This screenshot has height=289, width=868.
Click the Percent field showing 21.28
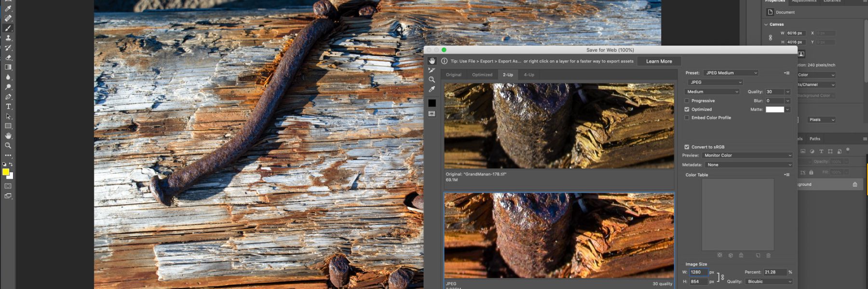coord(775,272)
